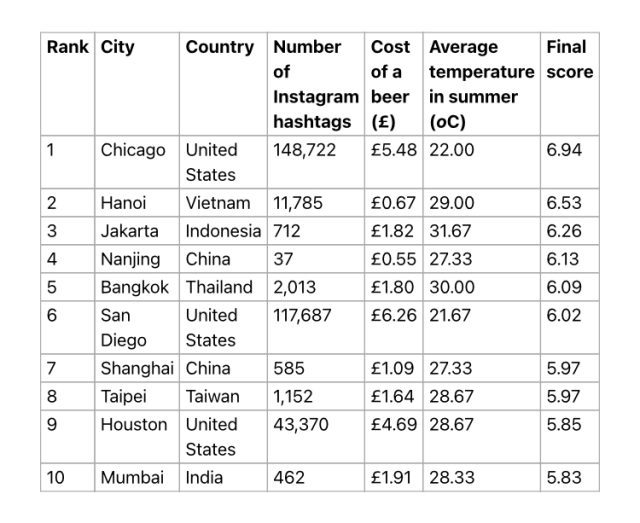Select the Mumbai city cell
640x523 pixels.
point(132,477)
